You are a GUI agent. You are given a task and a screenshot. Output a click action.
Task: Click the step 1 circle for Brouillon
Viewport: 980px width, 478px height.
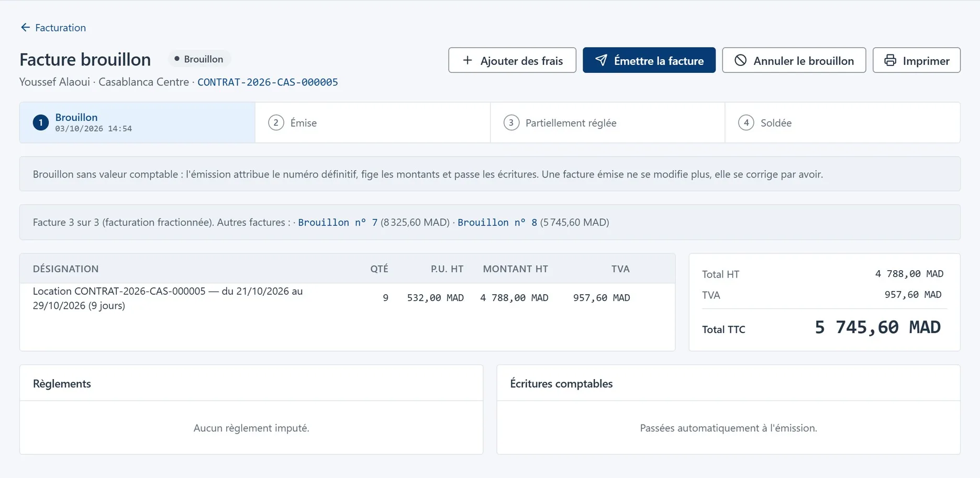[x=41, y=123]
